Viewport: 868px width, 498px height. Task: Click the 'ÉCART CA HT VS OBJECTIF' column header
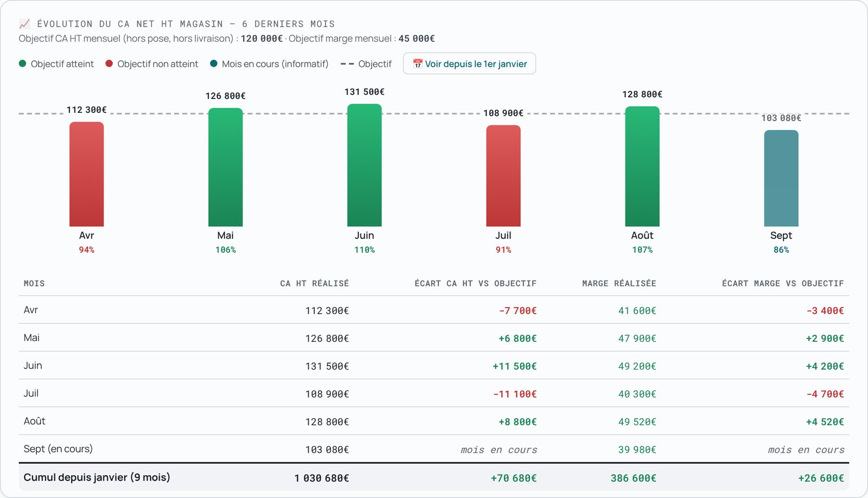(476, 284)
